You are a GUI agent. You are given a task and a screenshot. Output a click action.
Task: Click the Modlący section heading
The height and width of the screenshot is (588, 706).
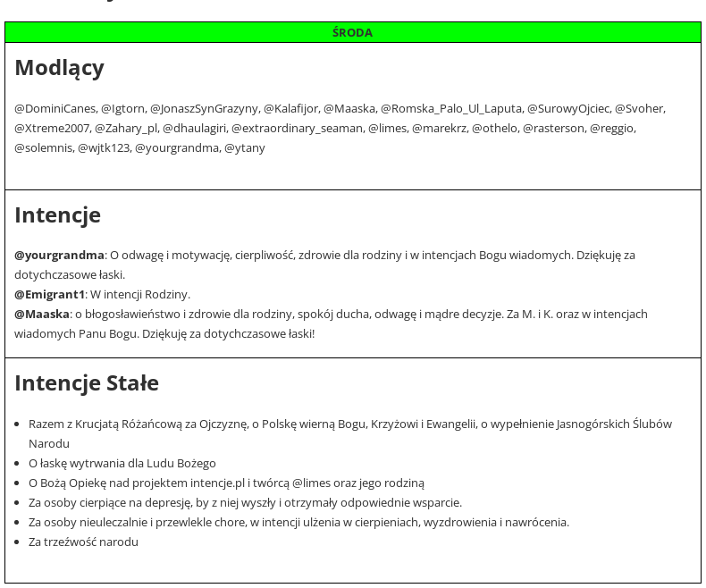[59, 68]
